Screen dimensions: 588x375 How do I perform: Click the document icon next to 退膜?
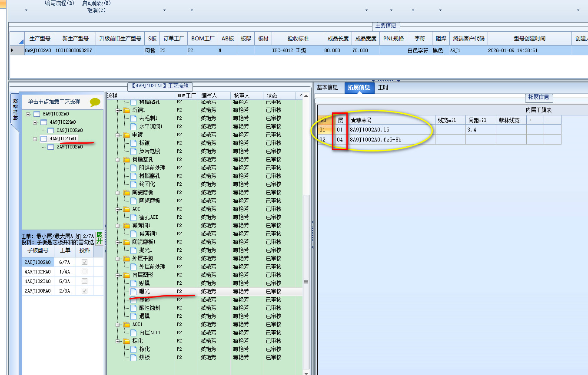[x=133, y=316]
